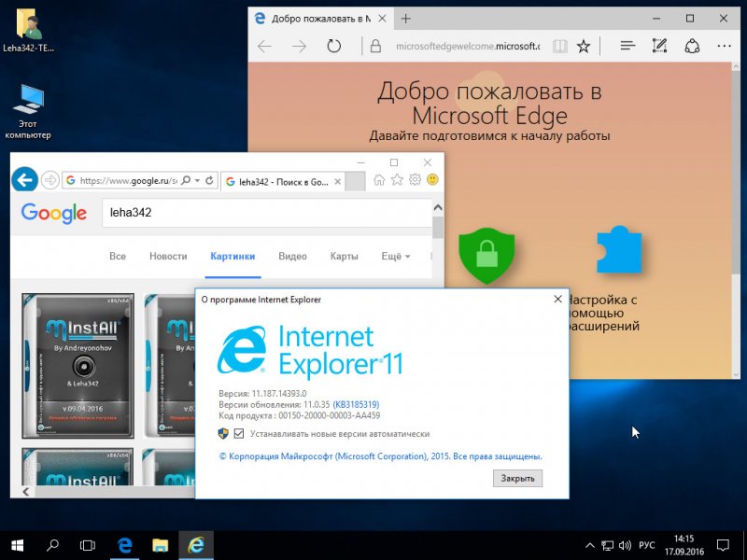Make a web note in Edge
Viewport: 747px width, 560px height.
[x=660, y=46]
